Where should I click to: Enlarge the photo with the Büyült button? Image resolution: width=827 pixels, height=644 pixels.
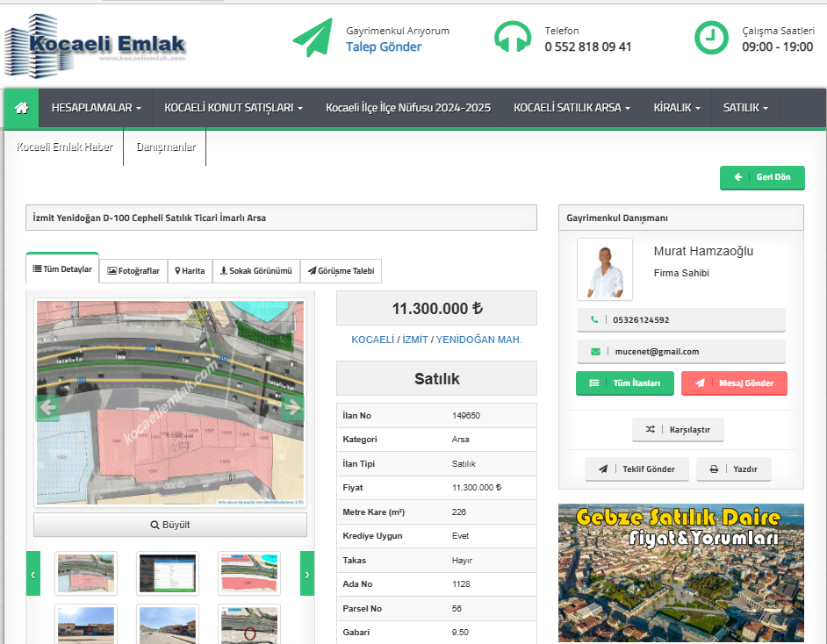[x=170, y=526]
